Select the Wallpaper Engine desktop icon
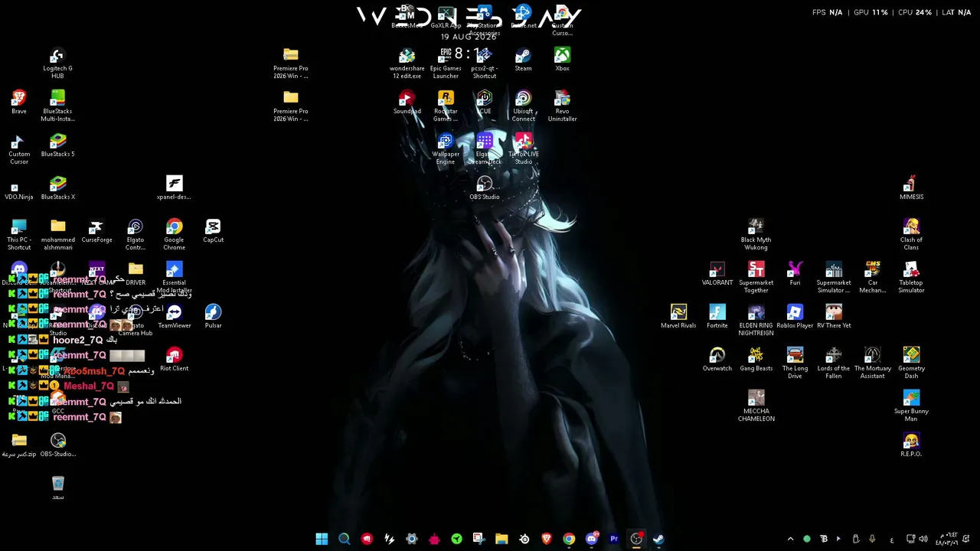 pyautogui.click(x=446, y=149)
